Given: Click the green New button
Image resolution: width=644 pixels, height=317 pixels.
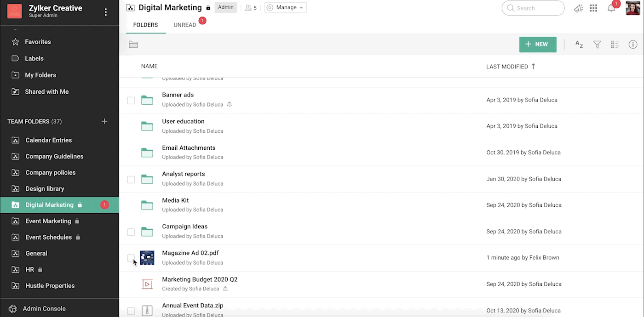Looking at the screenshot, I should [x=537, y=45].
